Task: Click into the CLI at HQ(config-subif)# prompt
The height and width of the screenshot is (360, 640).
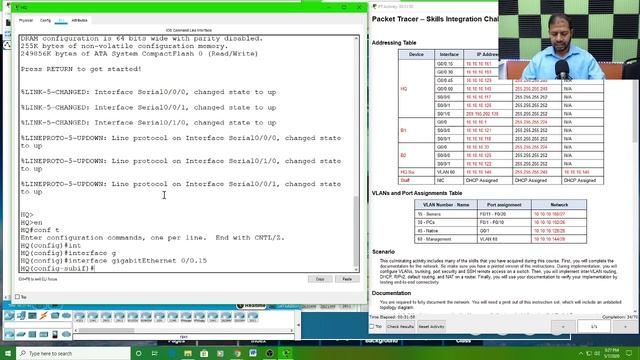Action: pyautogui.click(x=57, y=268)
